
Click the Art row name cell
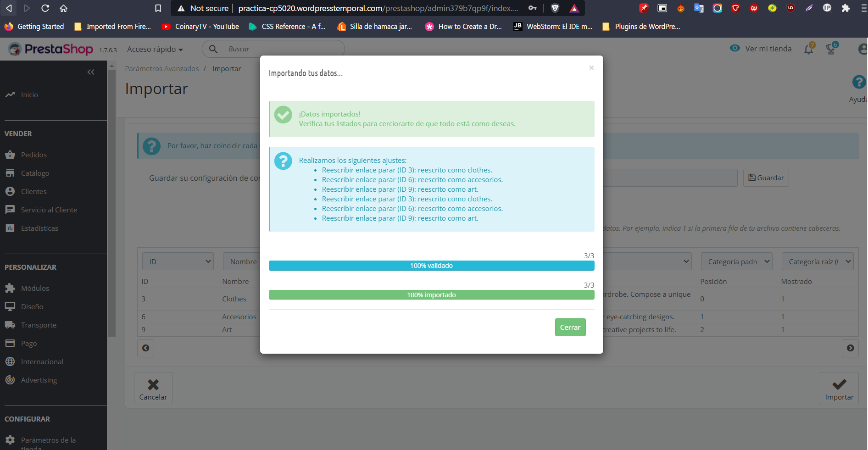click(227, 330)
